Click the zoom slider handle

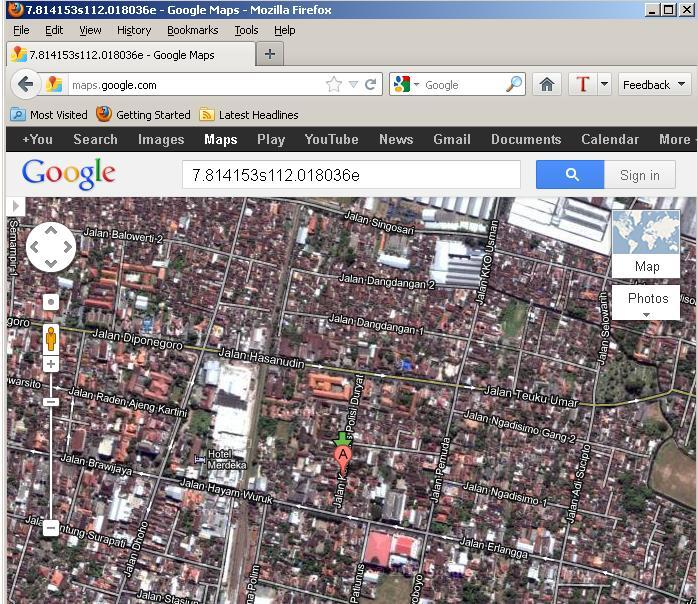(x=51, y=402)
